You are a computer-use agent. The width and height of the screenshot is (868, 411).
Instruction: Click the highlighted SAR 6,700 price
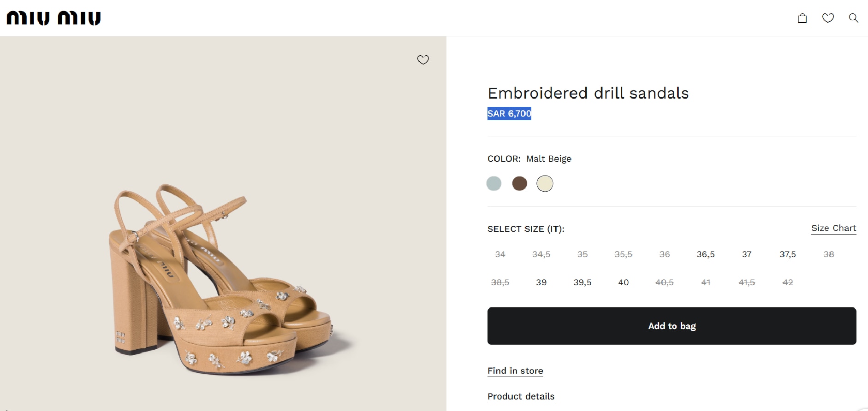coord(509,113)
